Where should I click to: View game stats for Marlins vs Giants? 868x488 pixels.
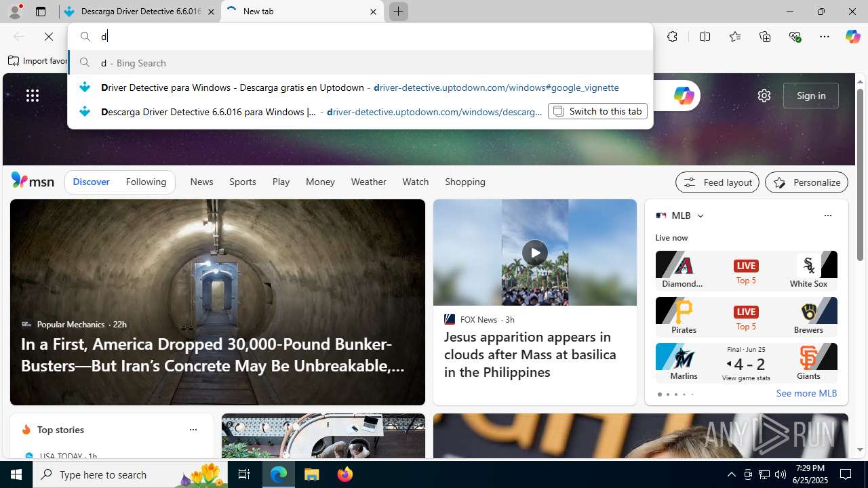[746, 378]
